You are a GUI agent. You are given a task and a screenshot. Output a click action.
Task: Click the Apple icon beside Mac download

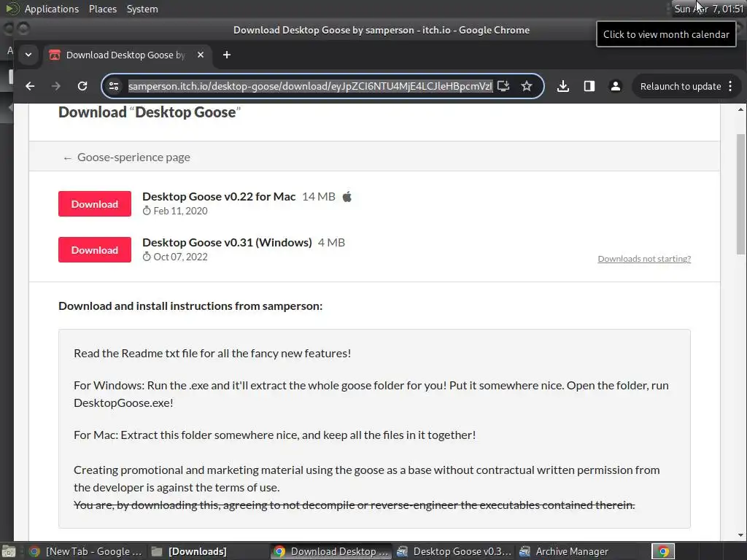(x=347, y=197)
